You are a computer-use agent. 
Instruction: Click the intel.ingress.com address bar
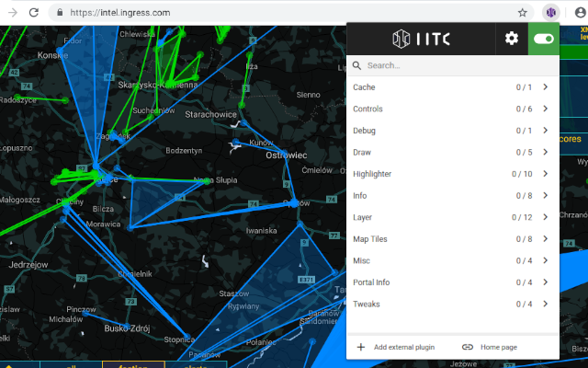coord(276,13)
